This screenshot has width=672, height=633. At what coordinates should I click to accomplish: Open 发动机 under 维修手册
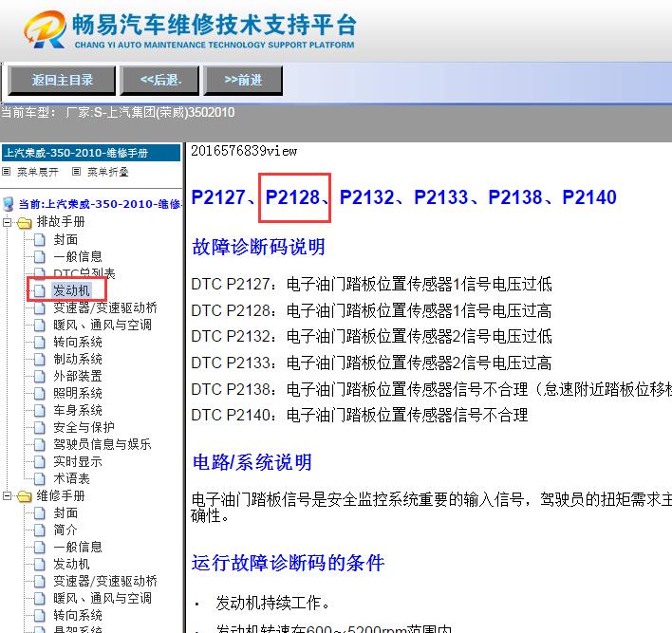pos(71,564)
